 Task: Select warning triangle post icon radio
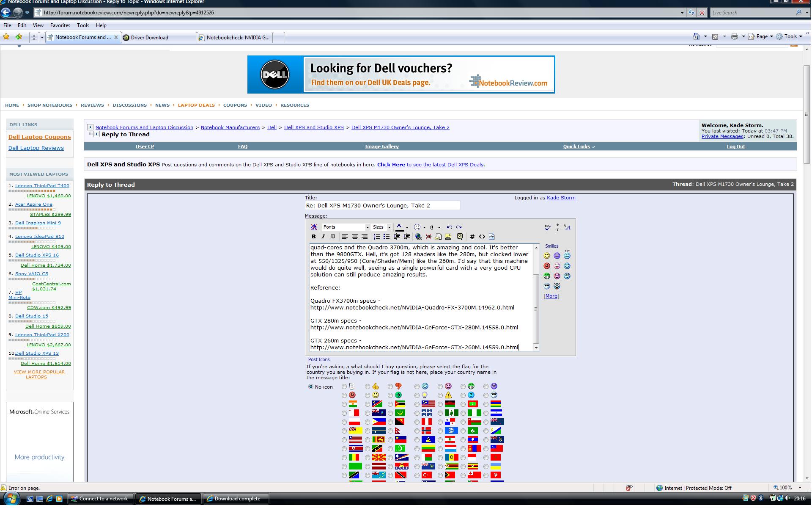pyautogui.click(x=440, y=395)
